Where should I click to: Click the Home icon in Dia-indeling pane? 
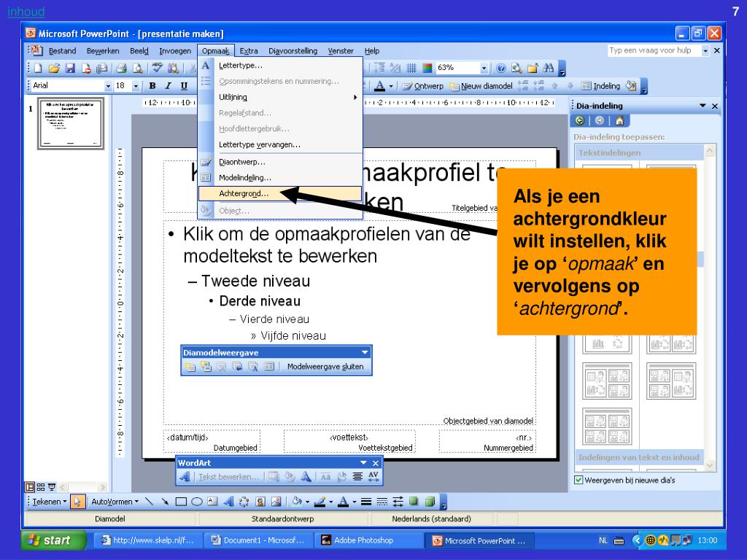point(619,121)
